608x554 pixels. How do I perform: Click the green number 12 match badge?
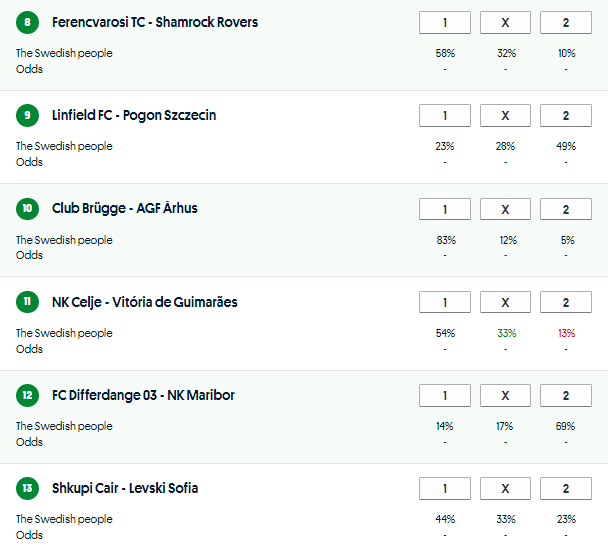(x=27, y=396)
